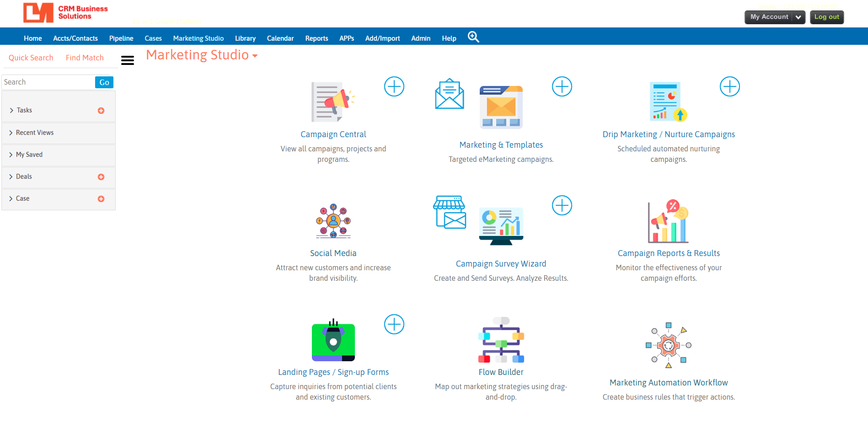868x428 pixels.
Task: Open Landing Pages via the green shield icon
Action: tap(333, 340)
